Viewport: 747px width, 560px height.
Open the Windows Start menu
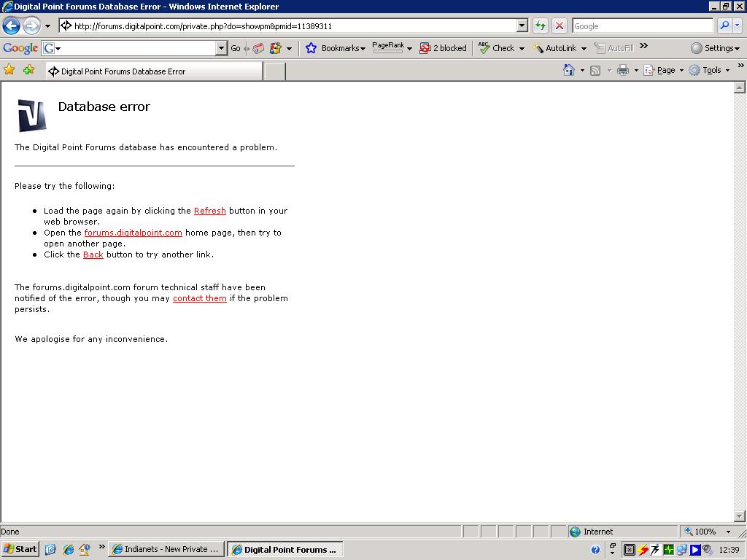[x=20, y=549]
